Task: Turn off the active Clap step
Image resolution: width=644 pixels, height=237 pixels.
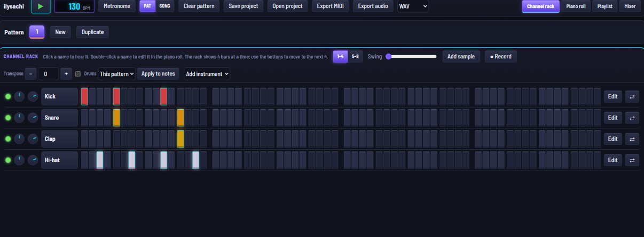Action: point(180,139)
